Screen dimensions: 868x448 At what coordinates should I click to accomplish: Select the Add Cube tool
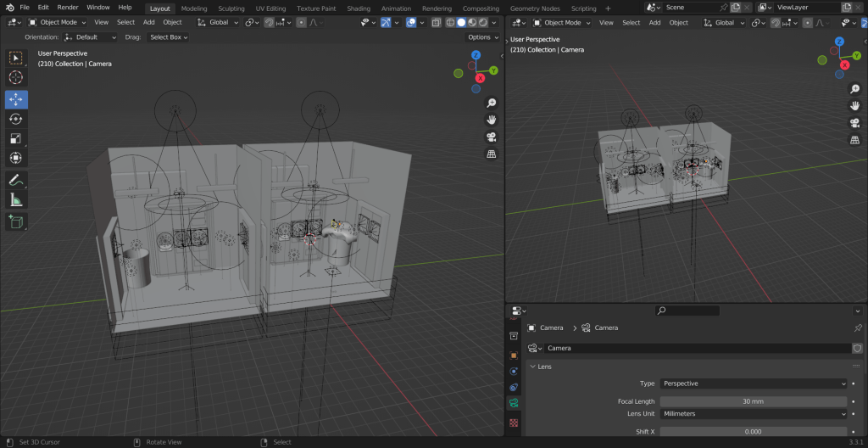16,221
